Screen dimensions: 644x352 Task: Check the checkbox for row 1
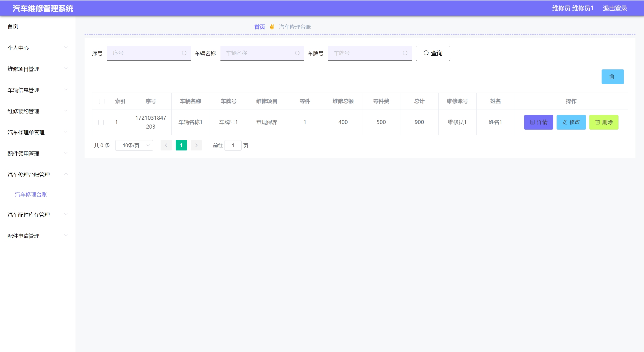click(x=101, y=122)
